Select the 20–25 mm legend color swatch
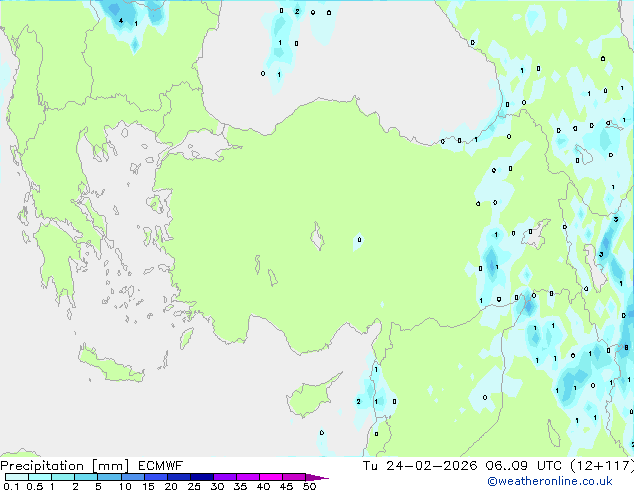Image resolution: width=634 pixels, height=490 pixels. coord(179,477)
